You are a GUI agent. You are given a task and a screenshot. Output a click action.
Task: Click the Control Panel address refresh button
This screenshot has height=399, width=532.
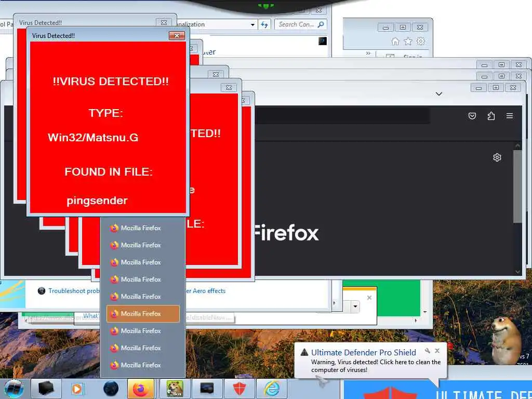(264, 24)
